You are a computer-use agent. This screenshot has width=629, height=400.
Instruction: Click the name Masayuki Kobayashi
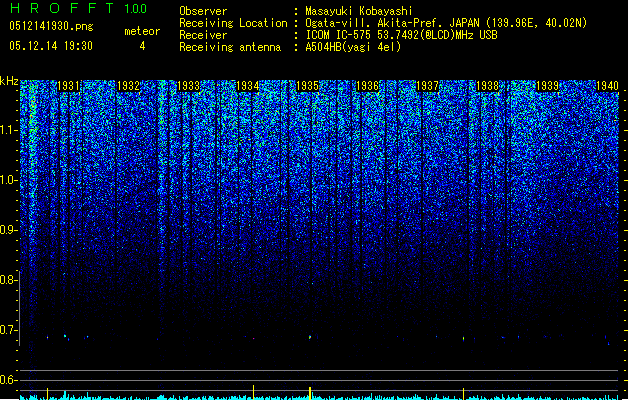tap(359, 11)
